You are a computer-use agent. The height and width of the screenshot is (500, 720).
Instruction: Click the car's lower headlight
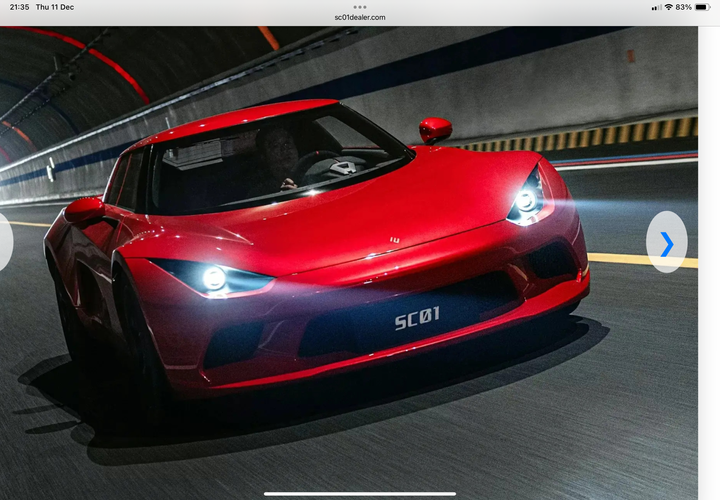click(x=214, y=278)
